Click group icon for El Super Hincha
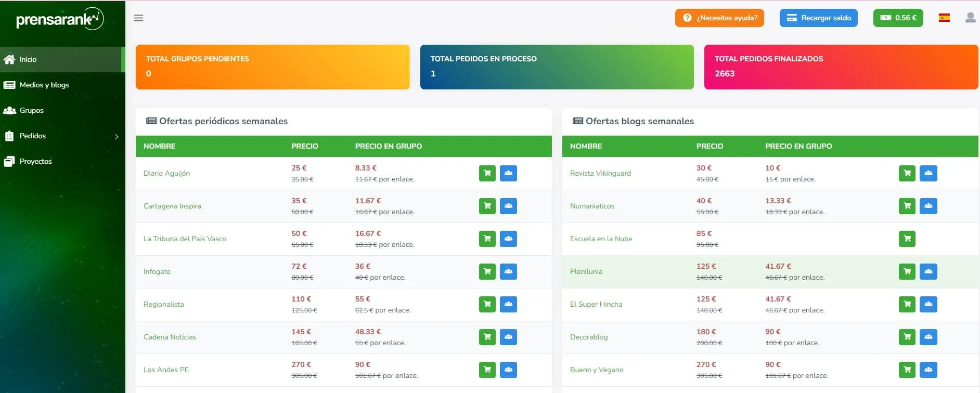Image resolution: width=980 pixels, height=393 pixels. coord(929,304)
